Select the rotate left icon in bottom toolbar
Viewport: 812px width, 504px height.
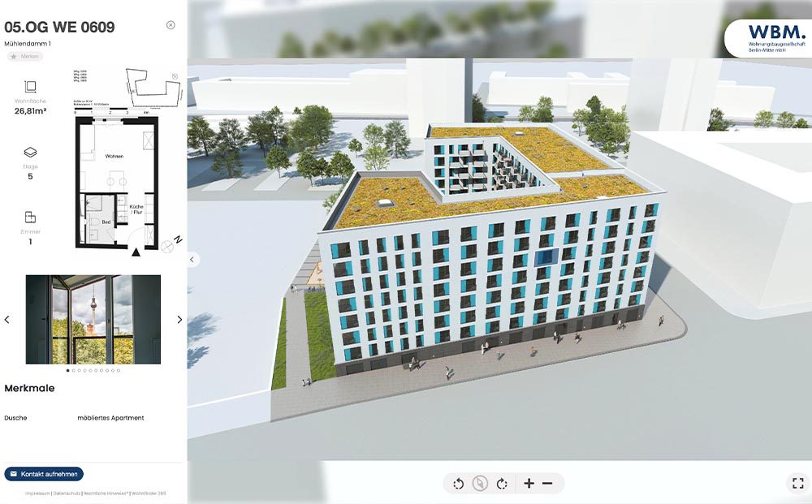tap(458, 483)
